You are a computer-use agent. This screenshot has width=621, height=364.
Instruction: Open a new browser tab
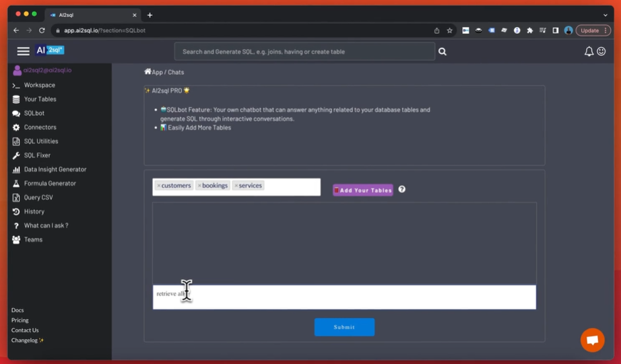click(150, 15)
